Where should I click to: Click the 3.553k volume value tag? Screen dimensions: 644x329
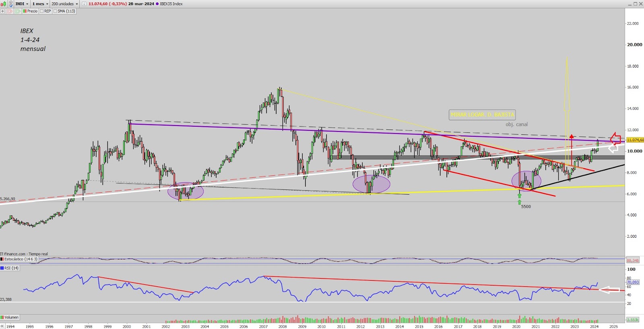pyautogui.click(x=633, y=320)
